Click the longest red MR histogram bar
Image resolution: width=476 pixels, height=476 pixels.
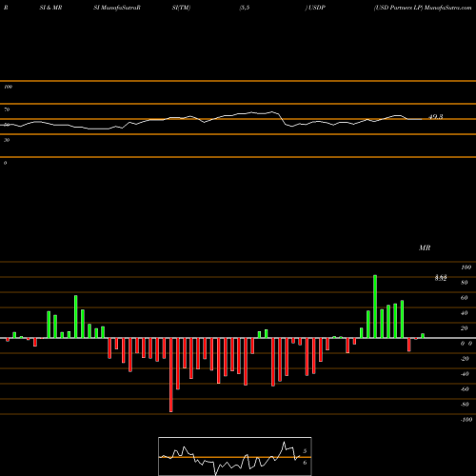click(171, 375)
